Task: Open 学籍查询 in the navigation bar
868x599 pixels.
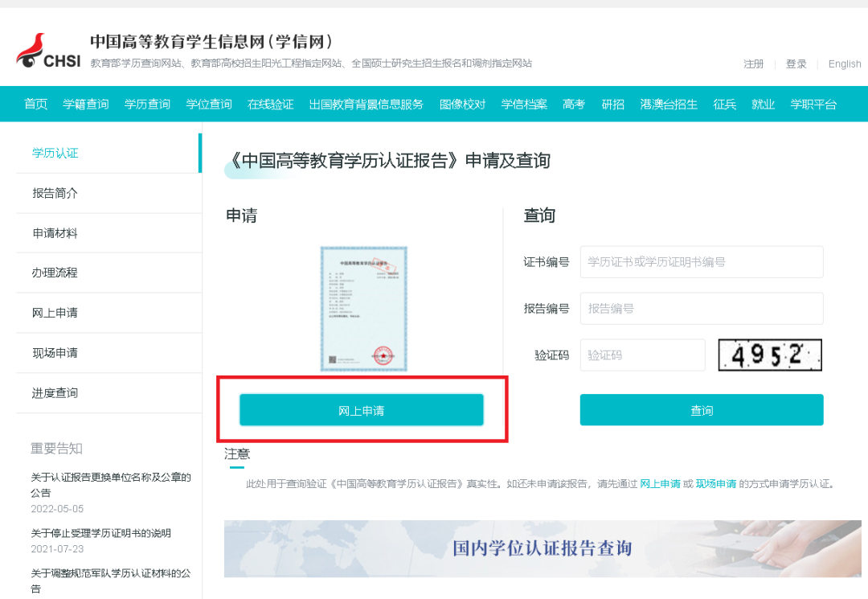Action: pos(86,104)
